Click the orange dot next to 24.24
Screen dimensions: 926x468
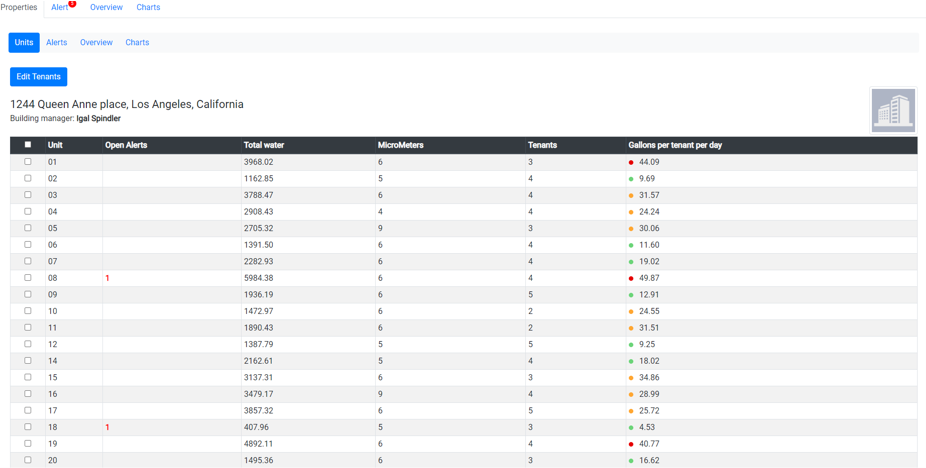(x=631, y=212)
